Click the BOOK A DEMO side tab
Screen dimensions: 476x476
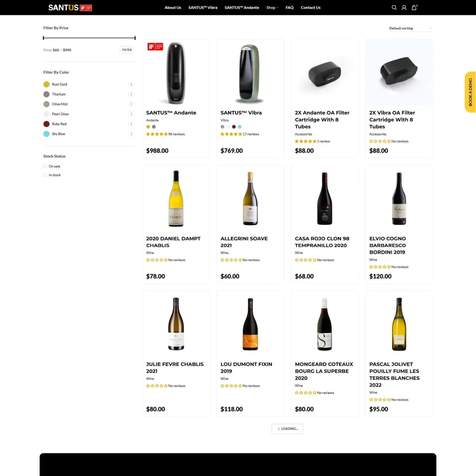pyautogui.click(x=470, y=92)
